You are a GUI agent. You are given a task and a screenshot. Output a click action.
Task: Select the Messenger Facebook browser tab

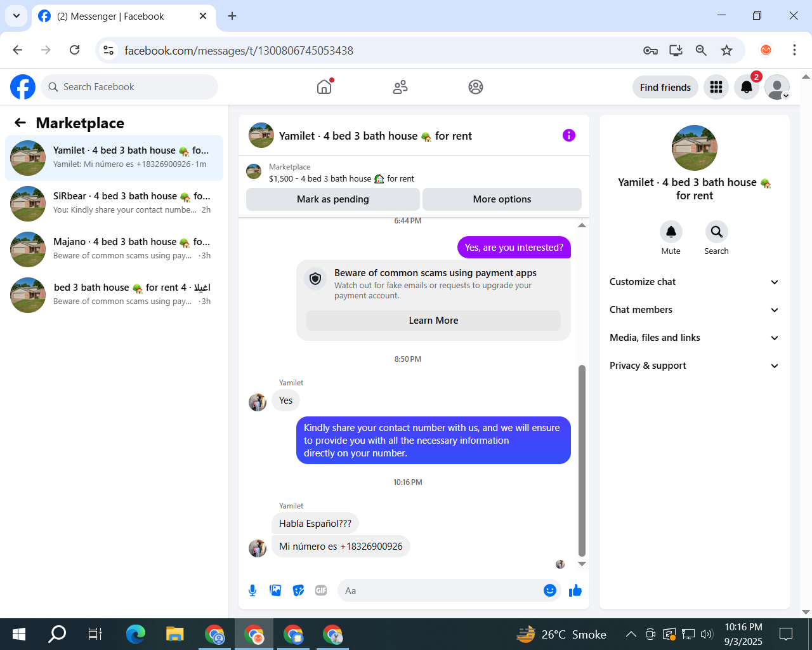[x=124, y=17]
